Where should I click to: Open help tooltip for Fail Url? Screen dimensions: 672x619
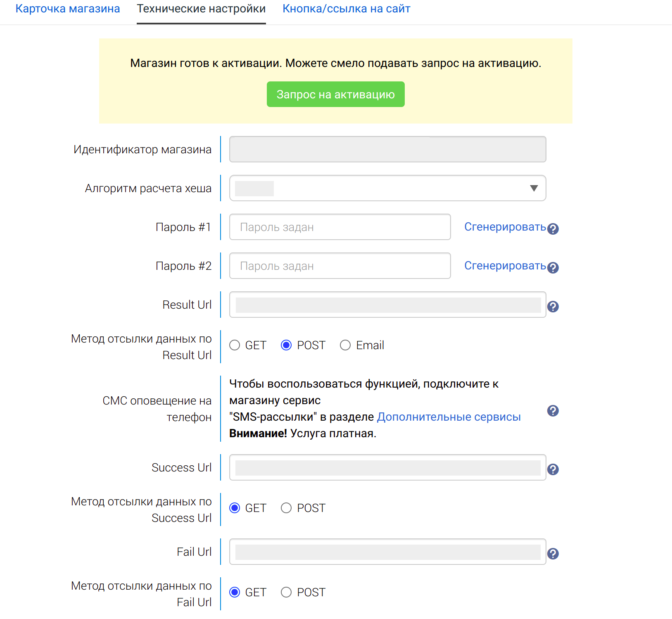click(553, 554)
